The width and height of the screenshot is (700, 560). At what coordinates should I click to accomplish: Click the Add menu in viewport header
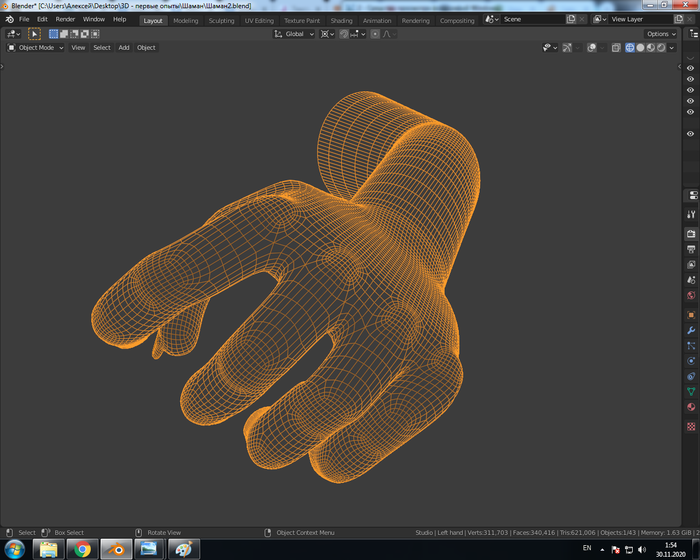[x=124, y=47]
